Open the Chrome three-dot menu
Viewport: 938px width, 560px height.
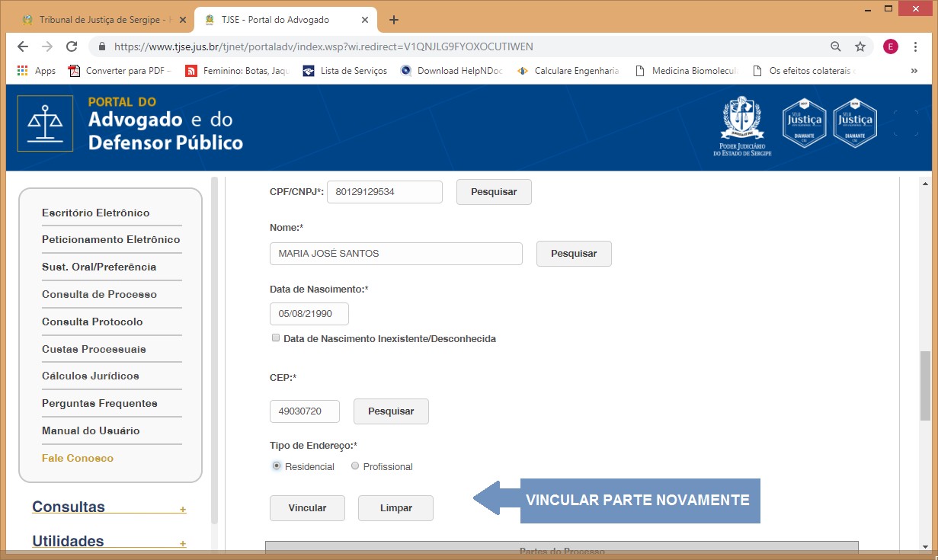[x=914, y=46]
